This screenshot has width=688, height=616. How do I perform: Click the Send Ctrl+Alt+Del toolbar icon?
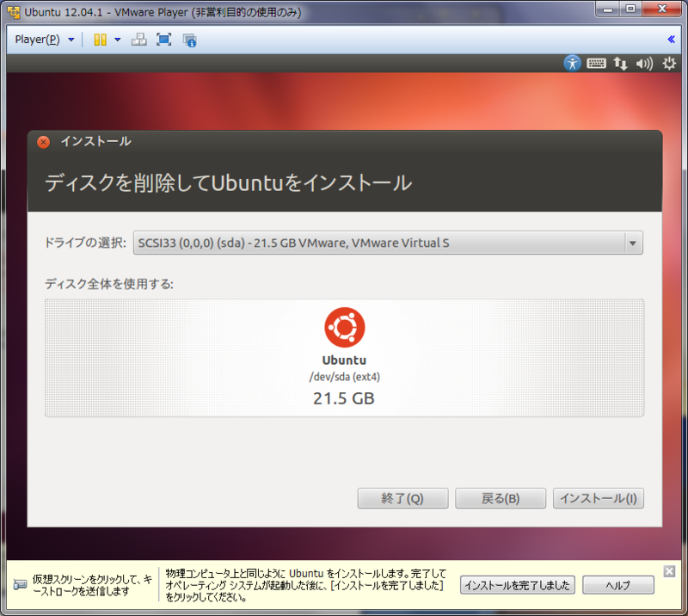pos(138,39)
